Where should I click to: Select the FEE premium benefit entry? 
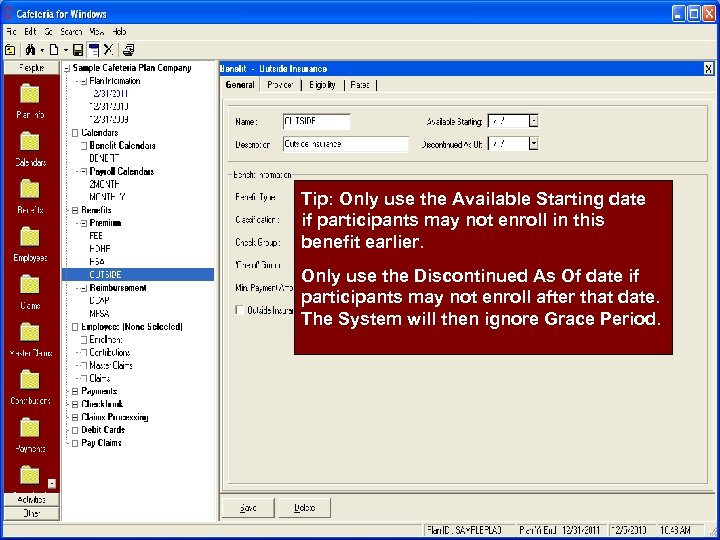96,236
